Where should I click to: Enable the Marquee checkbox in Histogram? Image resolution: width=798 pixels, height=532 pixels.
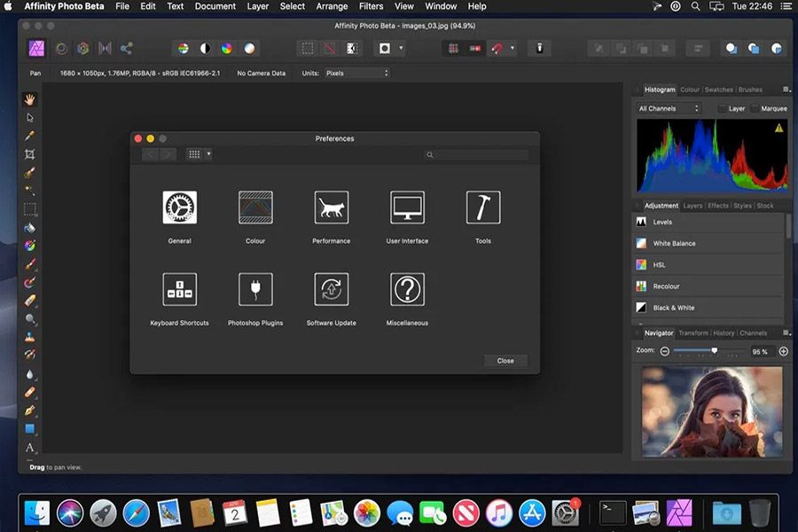(755, 108)
